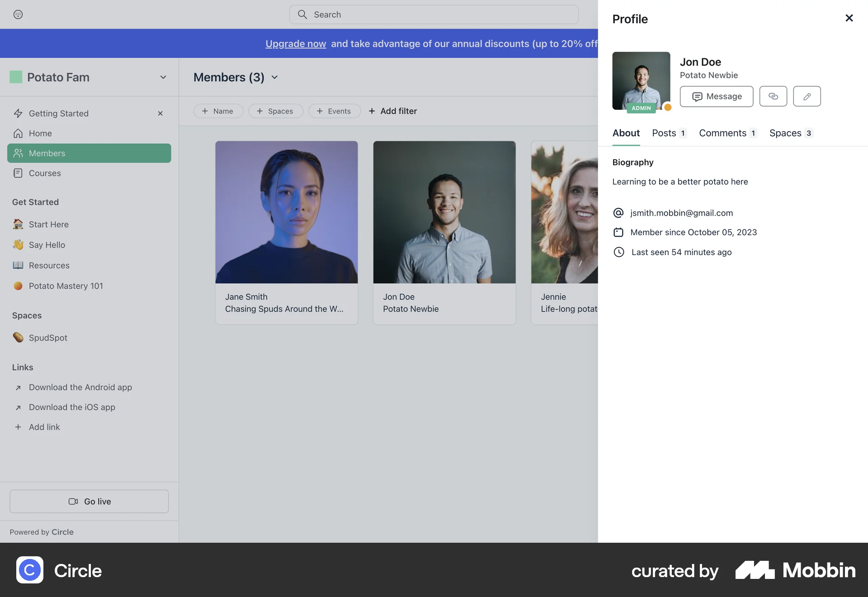Open the Events filter dropdown
Image resolution: width=868 pixels, height=597 pixels.
[334, 111]
